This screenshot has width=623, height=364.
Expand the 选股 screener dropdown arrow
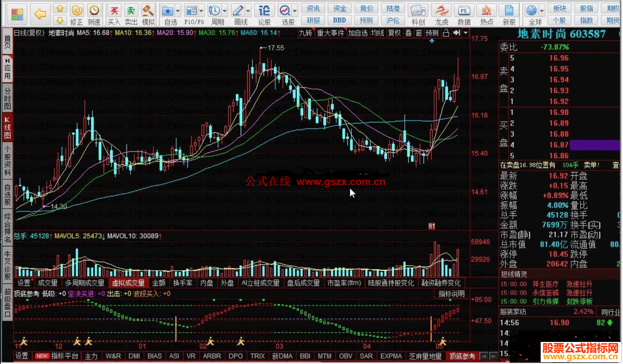coord(295,11)
